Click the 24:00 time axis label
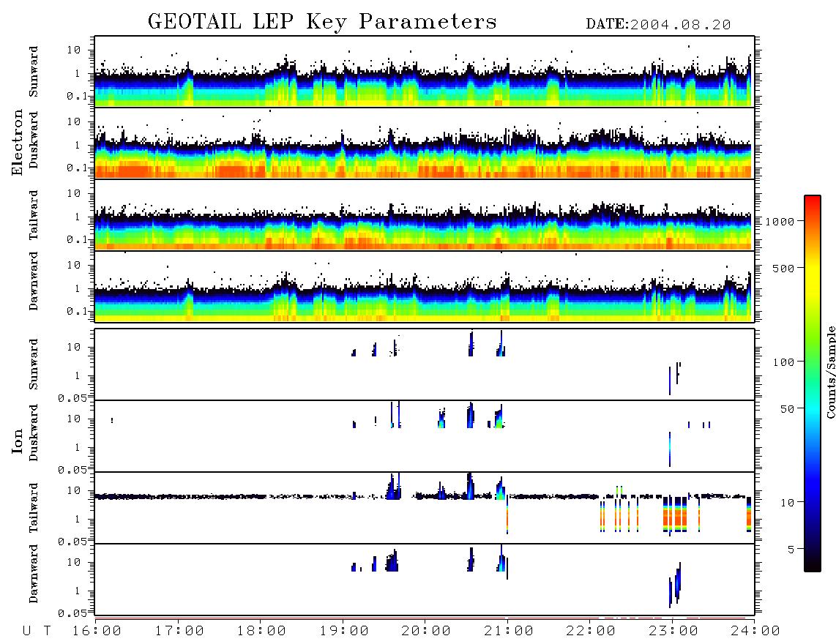The image size is (836, 644). (755, 632)
